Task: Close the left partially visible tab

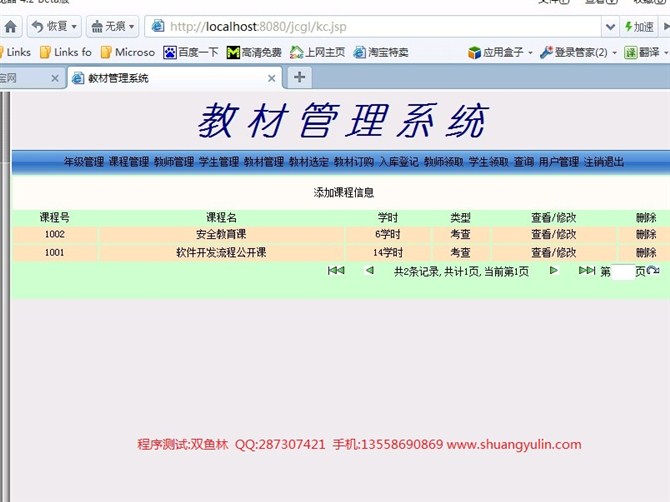Action: [55, 78]
